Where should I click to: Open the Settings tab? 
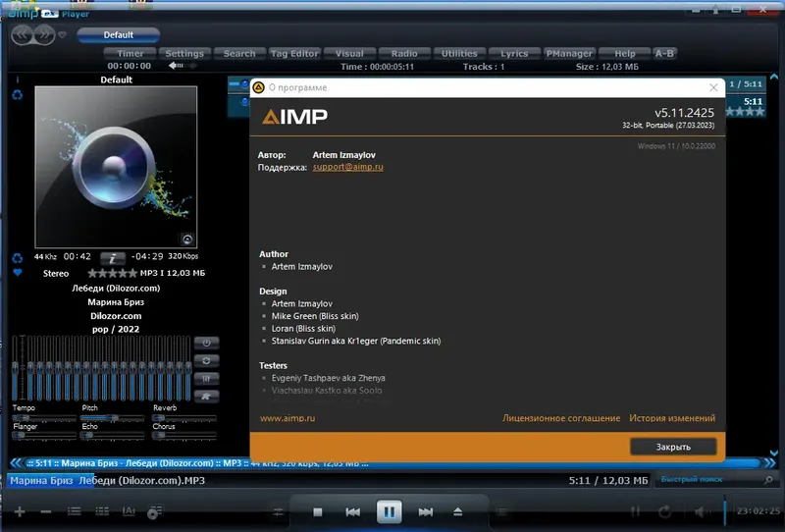tap(184, 54)
